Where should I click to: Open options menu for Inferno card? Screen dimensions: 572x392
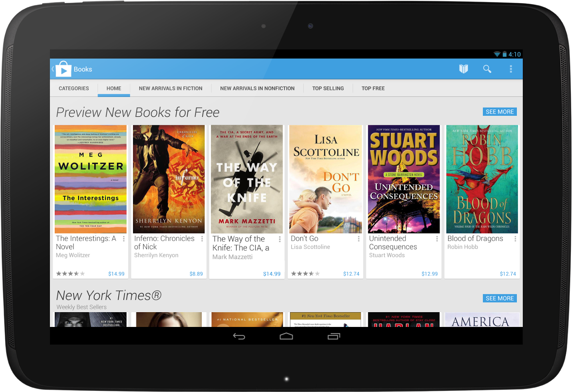[202, 239]
